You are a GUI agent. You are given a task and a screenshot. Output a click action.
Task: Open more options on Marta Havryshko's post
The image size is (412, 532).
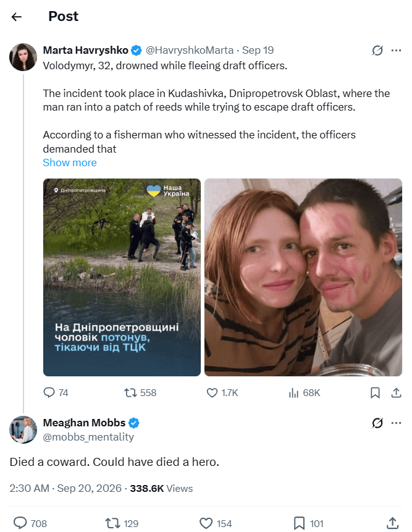tap(396, 50)
